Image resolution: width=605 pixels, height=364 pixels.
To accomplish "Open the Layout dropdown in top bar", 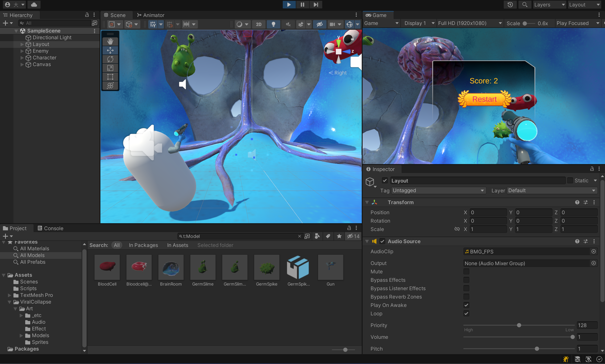I will pyautogui.click(x=584, y=5).
